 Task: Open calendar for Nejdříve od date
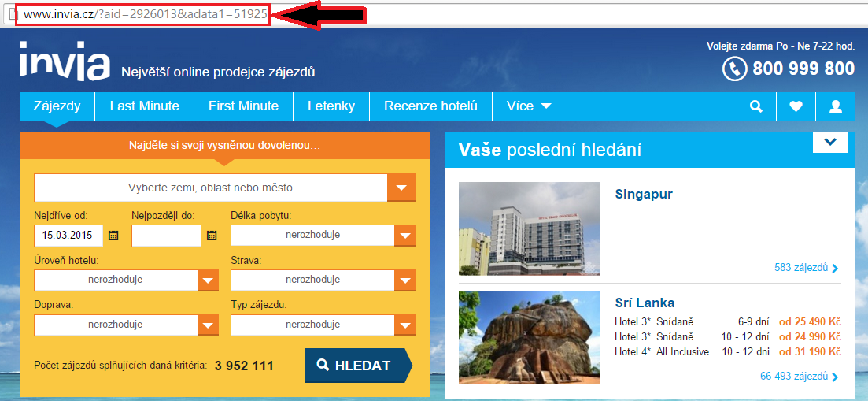[113, 235]
